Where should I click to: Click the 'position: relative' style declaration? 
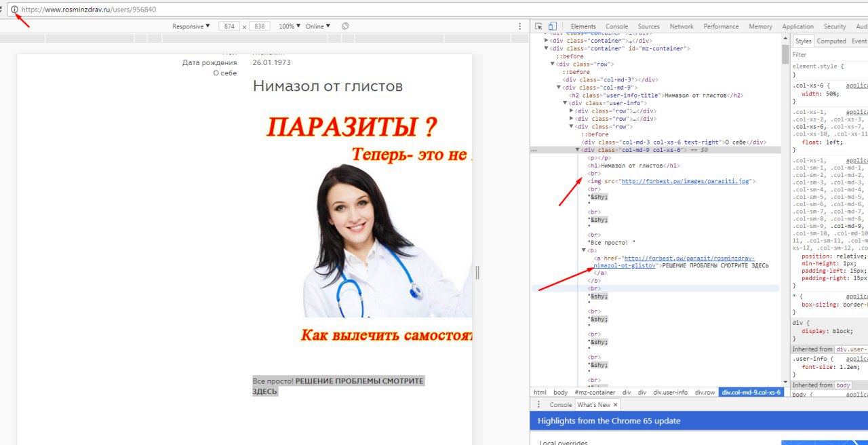pyautogui.click(x=834, y=256)
